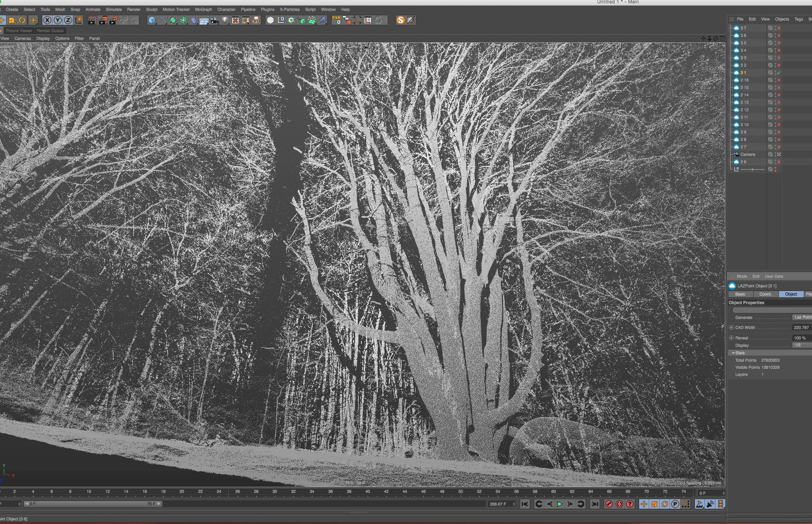Enable the LAZPoint object 3 7
812x524 pixels.
coord(779,28)
